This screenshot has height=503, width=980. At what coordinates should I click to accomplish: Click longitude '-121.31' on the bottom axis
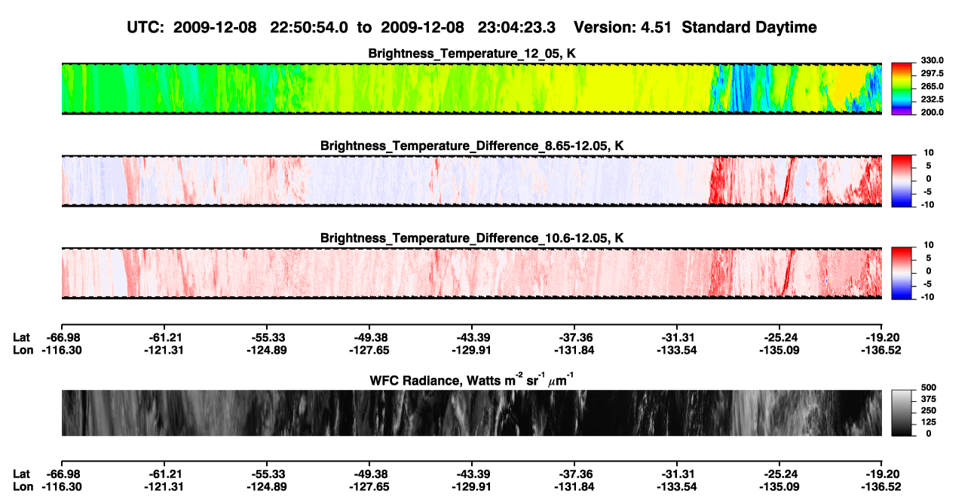click(164, 486)
